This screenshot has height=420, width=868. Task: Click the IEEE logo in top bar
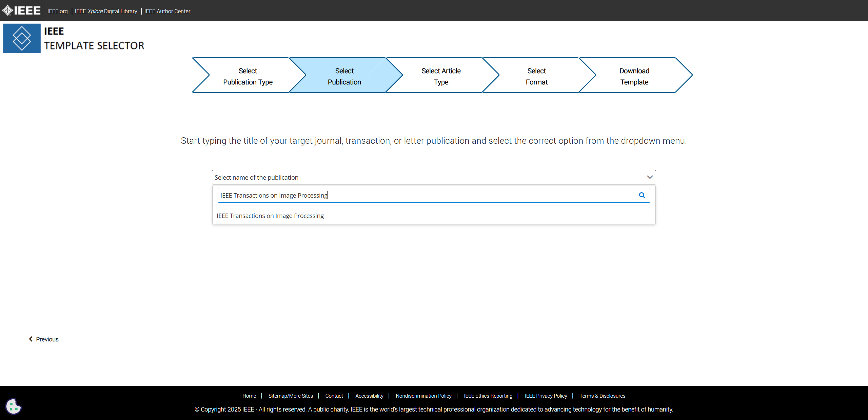point(21,11)
